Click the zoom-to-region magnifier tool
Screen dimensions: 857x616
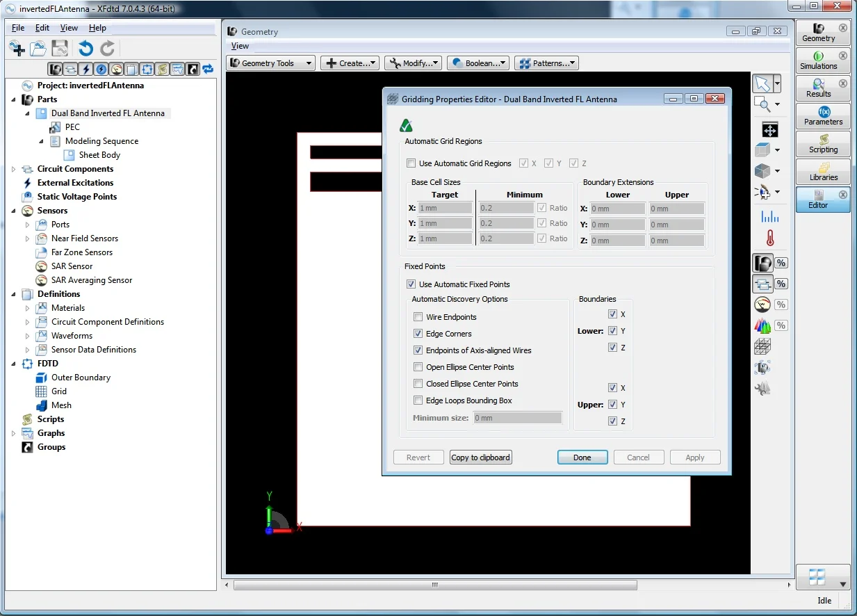pos(762,104)
